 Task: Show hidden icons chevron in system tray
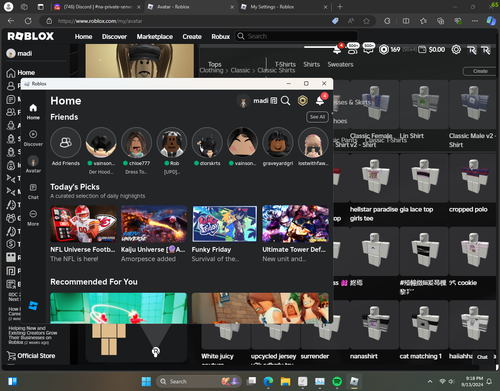point(430,381)
